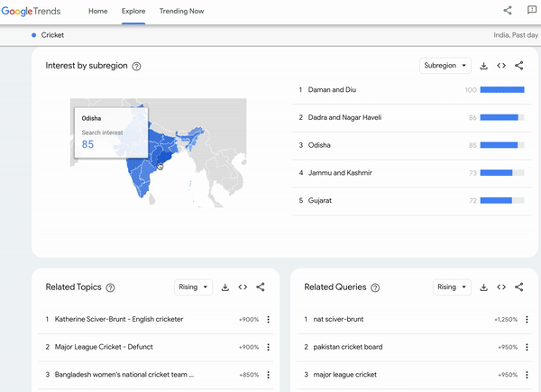Open Major League Cricket - Defunct topic
Screen dimensions: 541x392
(104, 347)
